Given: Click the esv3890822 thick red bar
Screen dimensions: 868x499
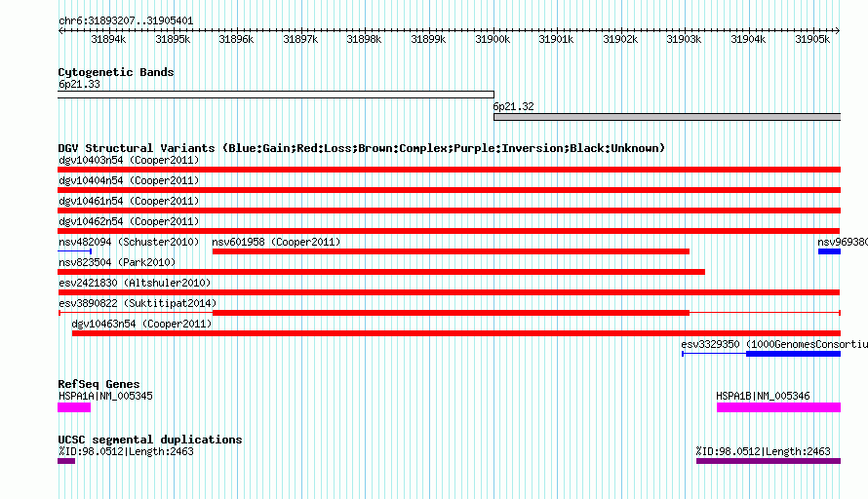Looking at the screenshot, I should point(451,313).
